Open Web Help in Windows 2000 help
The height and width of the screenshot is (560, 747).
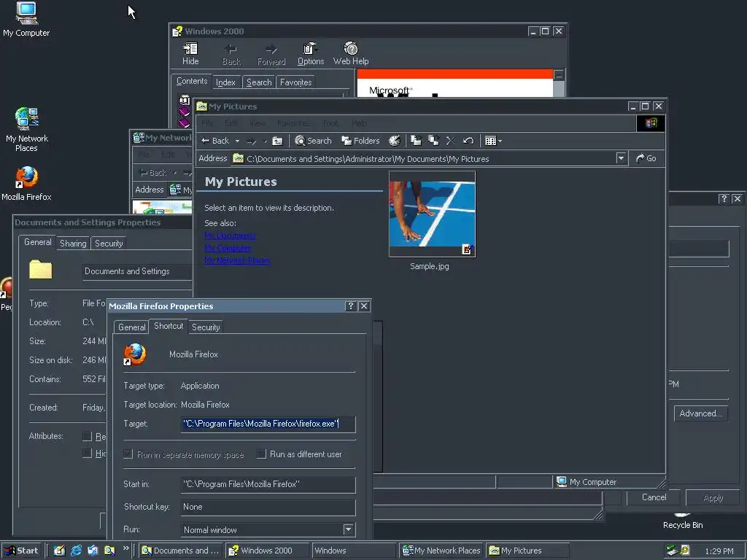pos(351,54)
